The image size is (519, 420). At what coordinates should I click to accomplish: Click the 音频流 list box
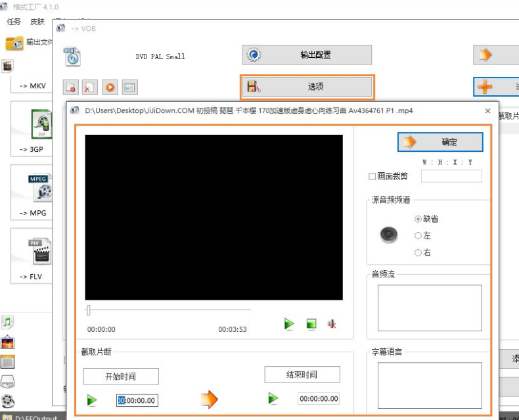[430, 308]
